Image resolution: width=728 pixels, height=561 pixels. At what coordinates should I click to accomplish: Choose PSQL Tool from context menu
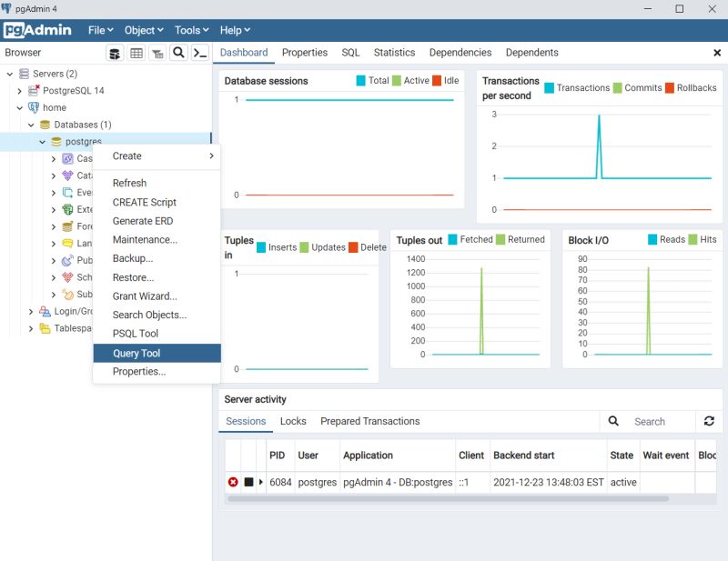coord(157,334)
